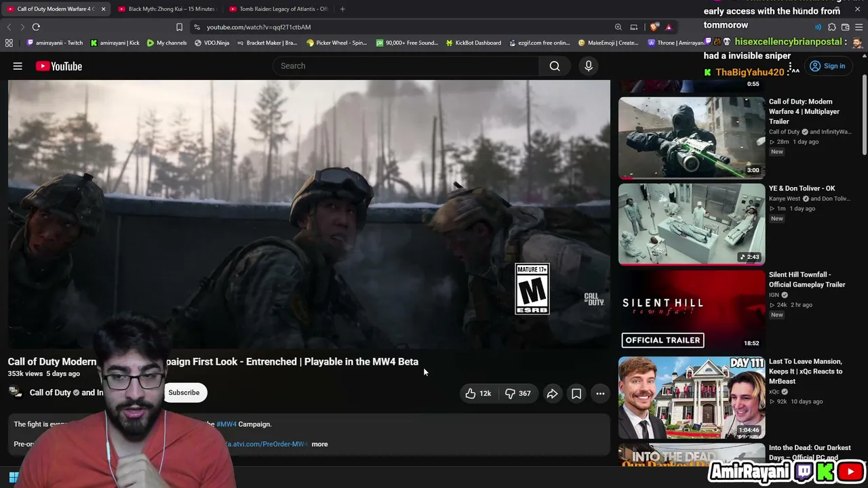
Task: Open the #MW4 hashtag link
Action: 226,424
